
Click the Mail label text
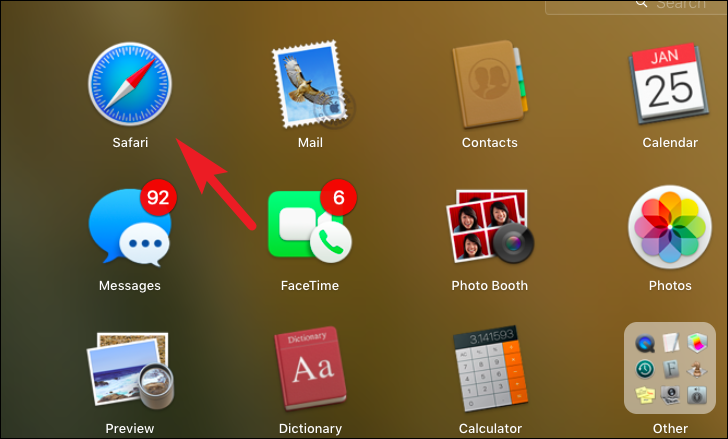coord(310,142)
